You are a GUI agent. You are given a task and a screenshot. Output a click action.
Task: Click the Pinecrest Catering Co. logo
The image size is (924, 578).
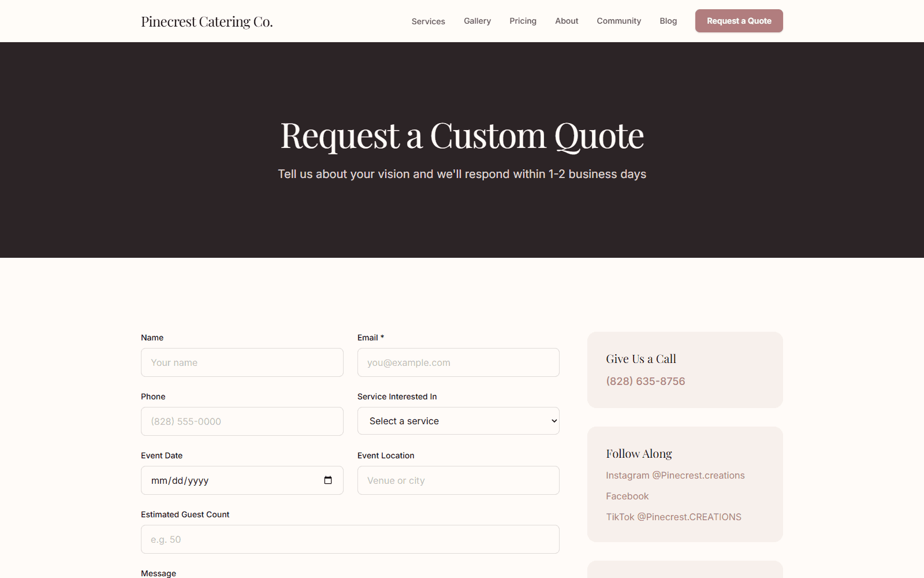[207, 21]
